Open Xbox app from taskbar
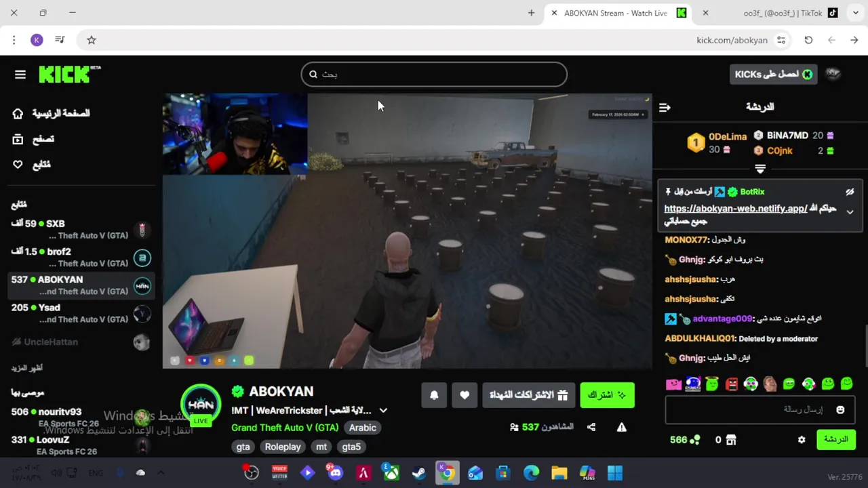 pos(391,472)
